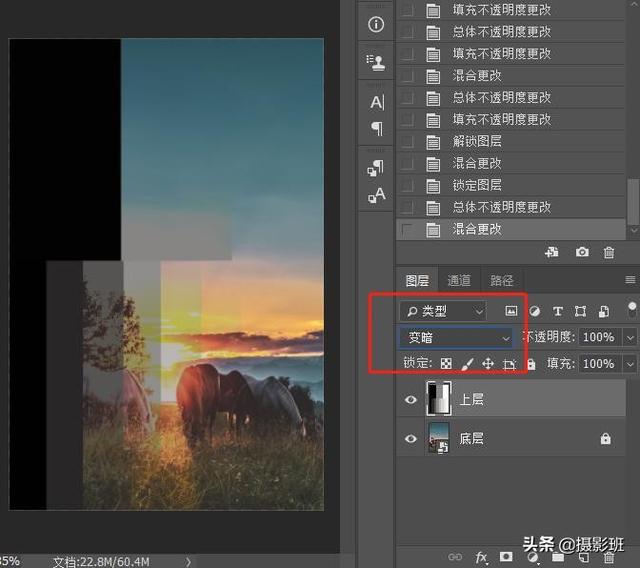Add a layer mask icon
This screenshot has width=640, height=568.
pyautogui.click(x=506, y=557)
